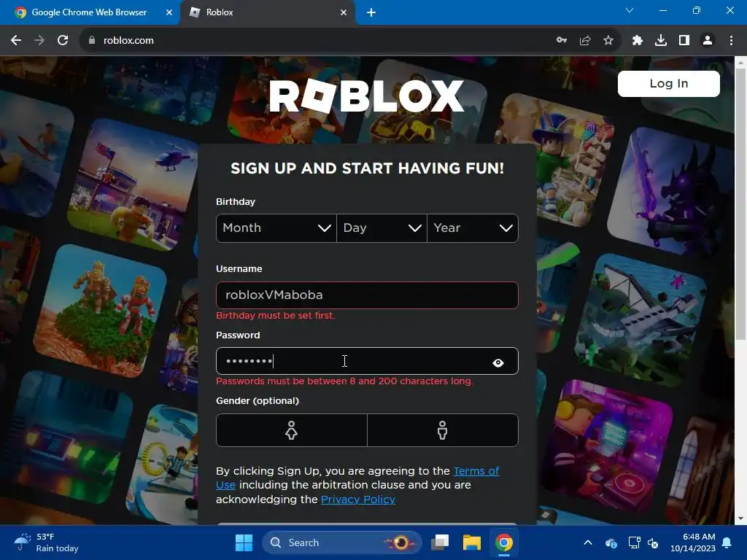
Task: Open the Chrome profile icon
Action: [708, 41]
